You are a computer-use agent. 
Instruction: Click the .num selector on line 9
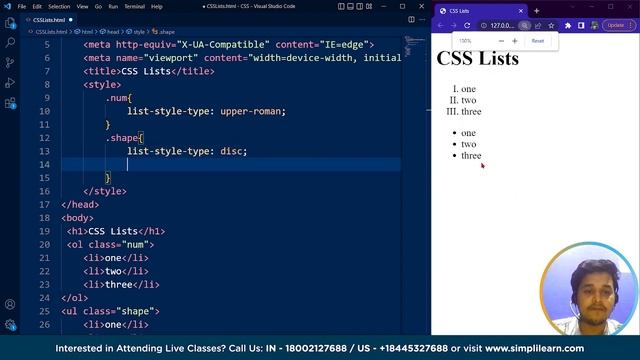pyautogui.click(x=118, y=98)
